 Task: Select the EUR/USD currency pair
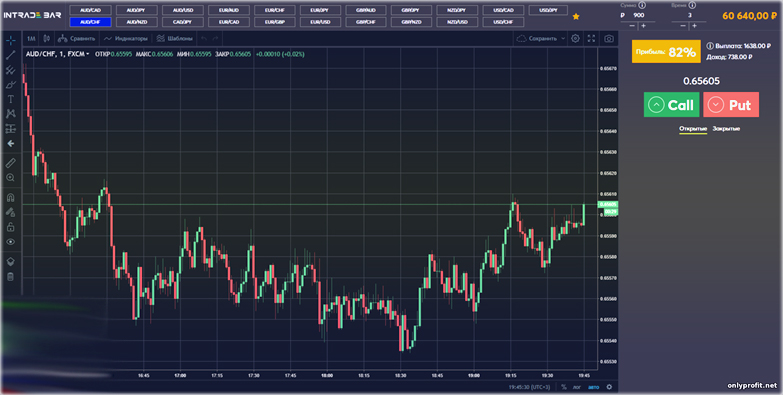[x=321, y=22]
